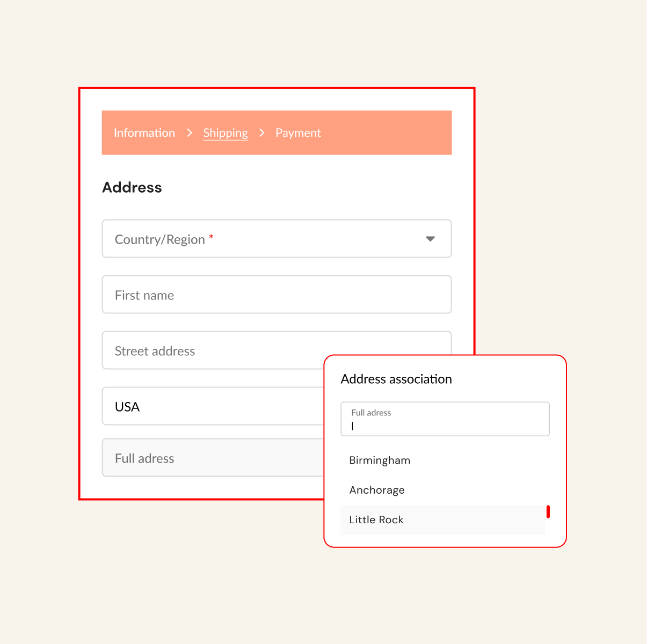Viewport: 647px width, 644px height.
Task: Choose Birmingham from the suggestions
Action: (380, 460)
